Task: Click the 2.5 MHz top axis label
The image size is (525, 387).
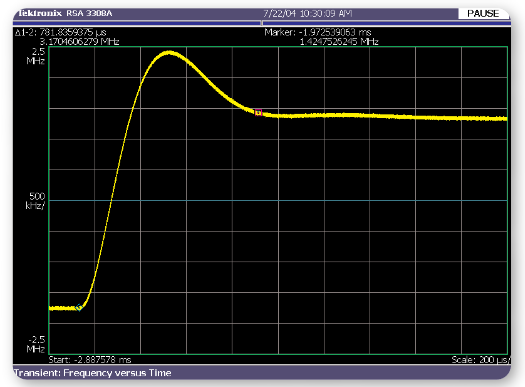Action: tap(36, 56)
